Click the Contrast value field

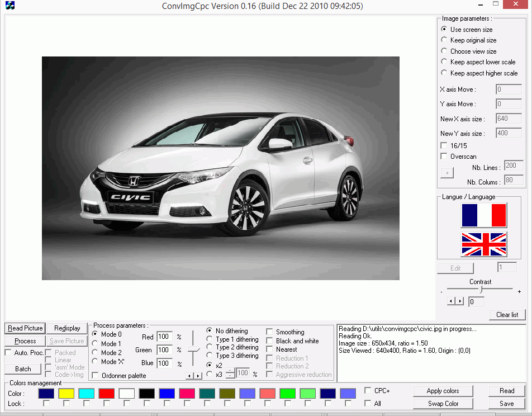click(476, 301)
